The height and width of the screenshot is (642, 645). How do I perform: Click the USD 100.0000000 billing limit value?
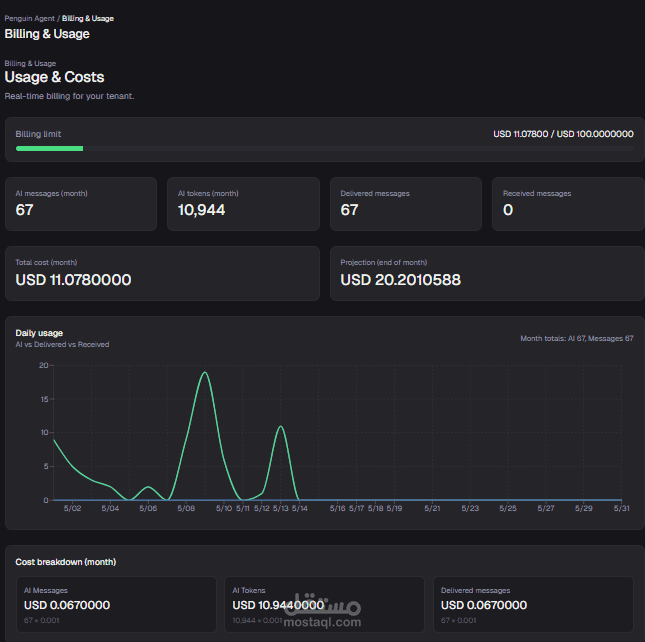(x=595, y=134)
